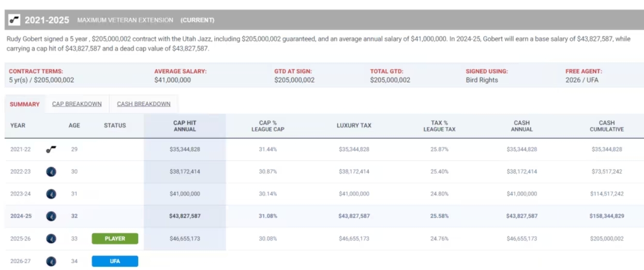The height and width of the screenshot is (270, 644).
Task: Click the green PLAYER option badge
Action: (115, 239)
